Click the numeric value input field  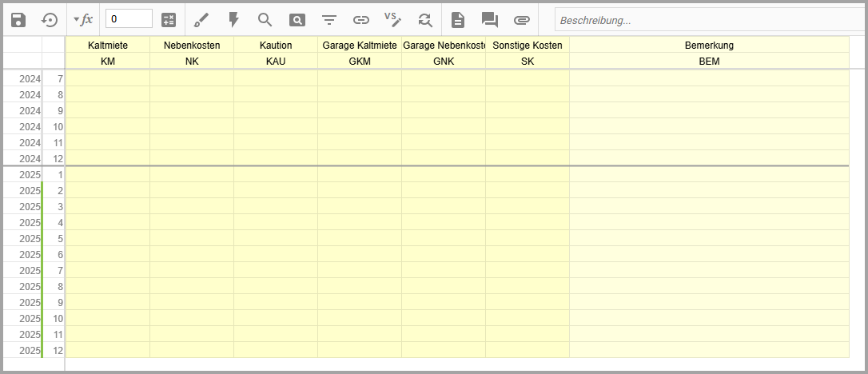click(x=129, y=19)
